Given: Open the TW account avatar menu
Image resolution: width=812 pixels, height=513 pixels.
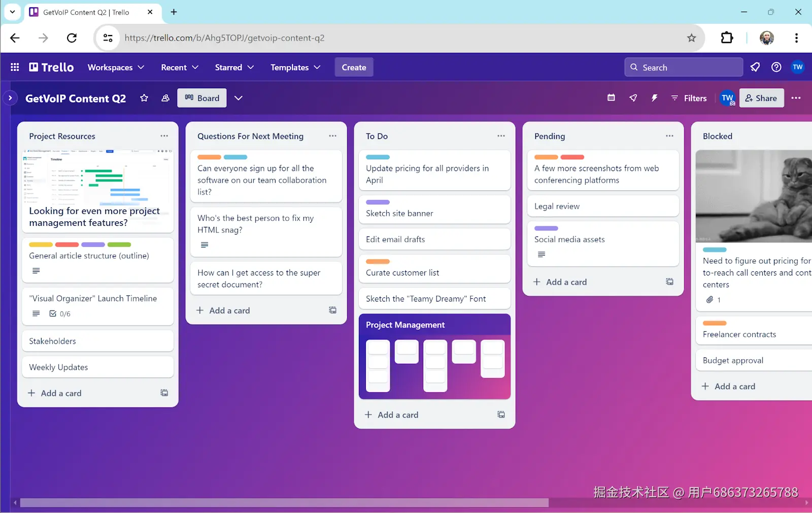Looking at the screenshot, I should pyautogui.click(x=798, y=67).
